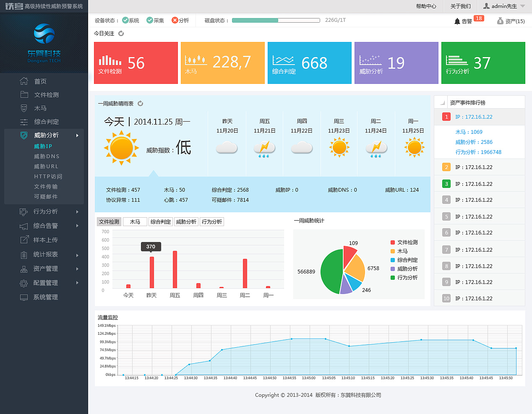
Task: Click the home icon beside 首页
Action: (24, 81)
